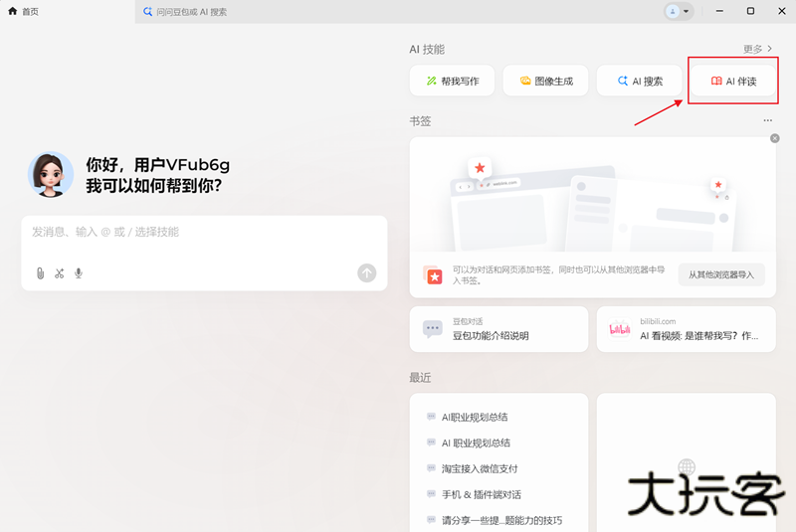Click the 问问豆包或 AI 搜索 address bar

pos(398,12)
